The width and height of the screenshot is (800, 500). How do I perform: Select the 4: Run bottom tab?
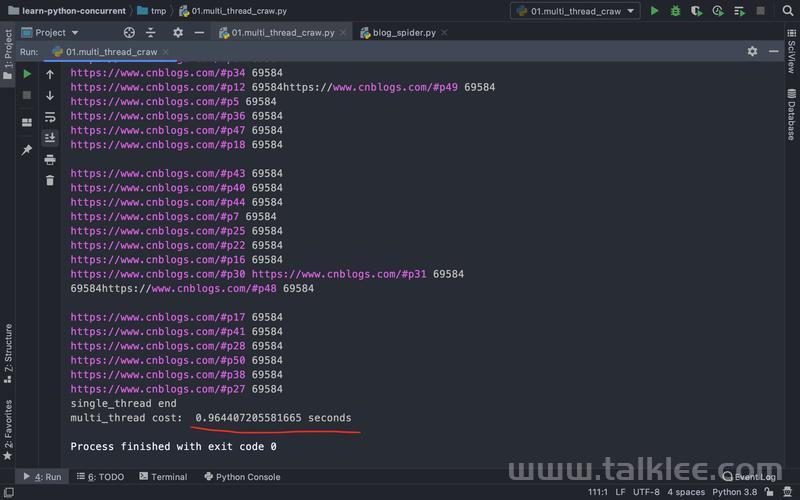[x=42, y=477]
